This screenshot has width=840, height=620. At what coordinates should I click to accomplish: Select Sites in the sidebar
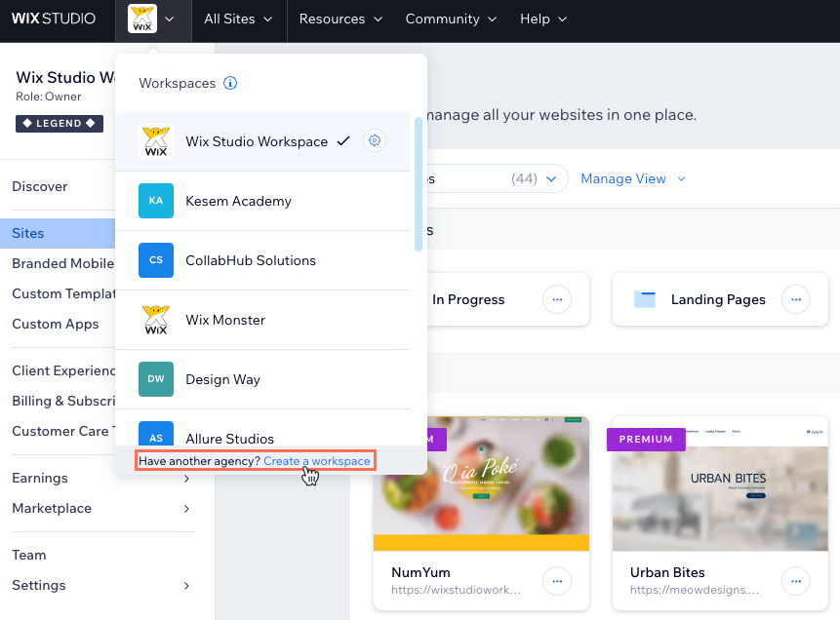[x=58, y=233]
